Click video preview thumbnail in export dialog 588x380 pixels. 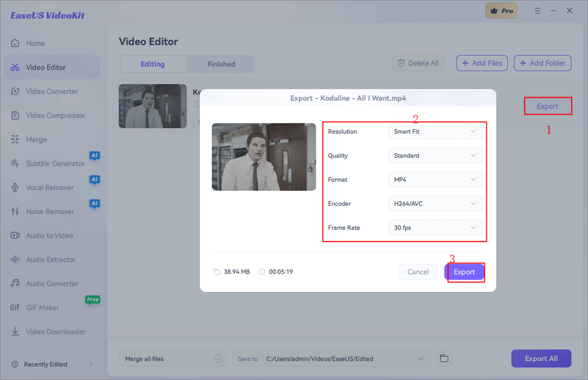[x=264, y=157]
